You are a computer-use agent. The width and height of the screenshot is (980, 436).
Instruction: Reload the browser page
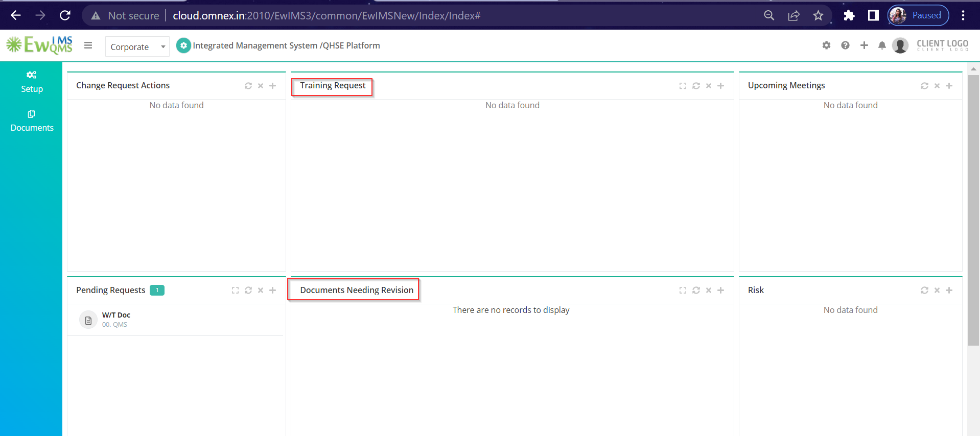click(x=65, y=15)
